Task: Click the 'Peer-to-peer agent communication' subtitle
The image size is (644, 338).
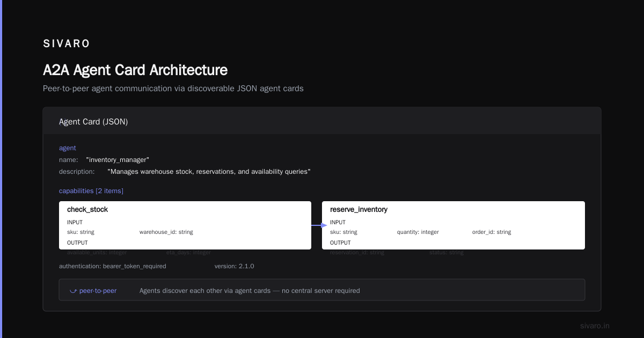Action: pyautogui.click(x=173, y=89)
